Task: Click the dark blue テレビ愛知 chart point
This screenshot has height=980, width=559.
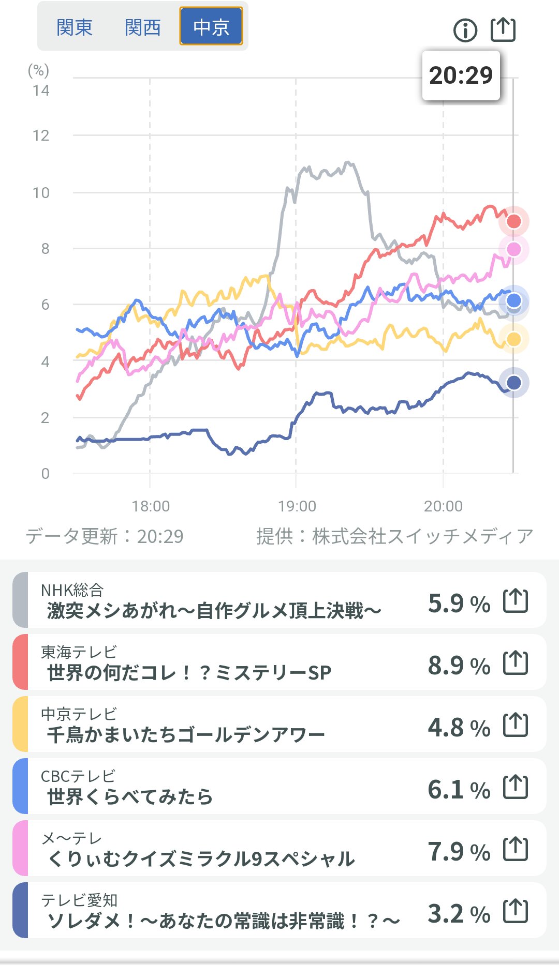Action: point(513,383)
